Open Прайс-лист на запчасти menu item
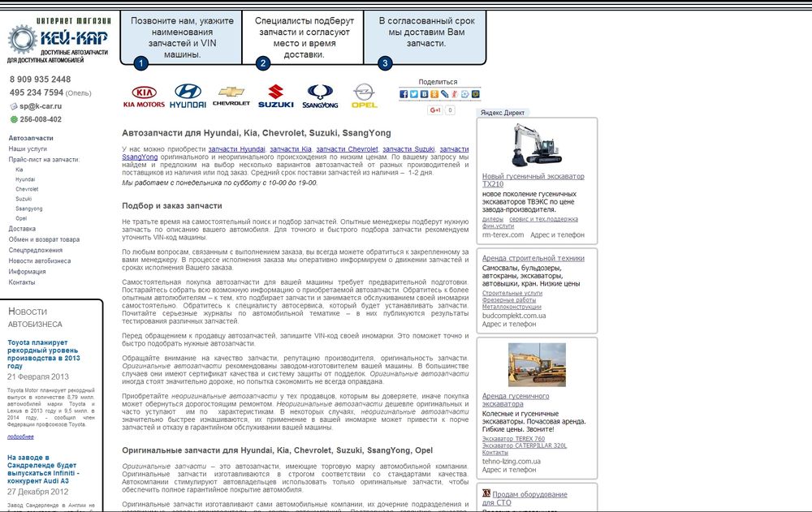 pos(44,160)
